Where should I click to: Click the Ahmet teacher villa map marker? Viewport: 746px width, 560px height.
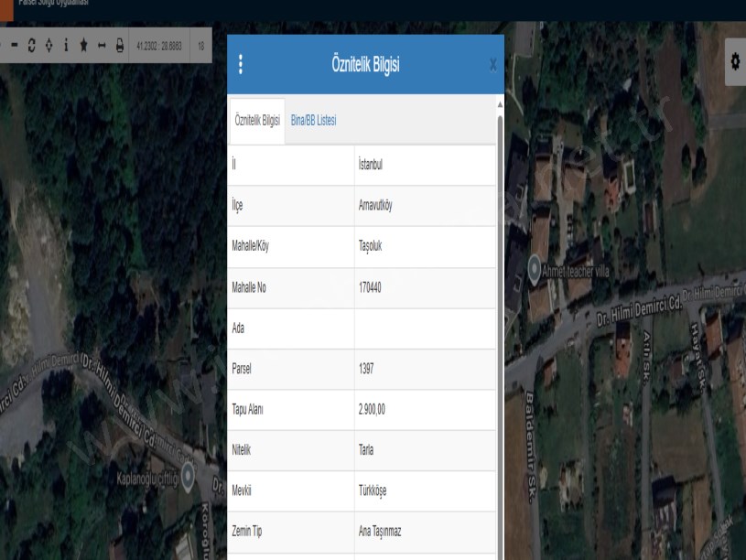(x=535, y=268)
